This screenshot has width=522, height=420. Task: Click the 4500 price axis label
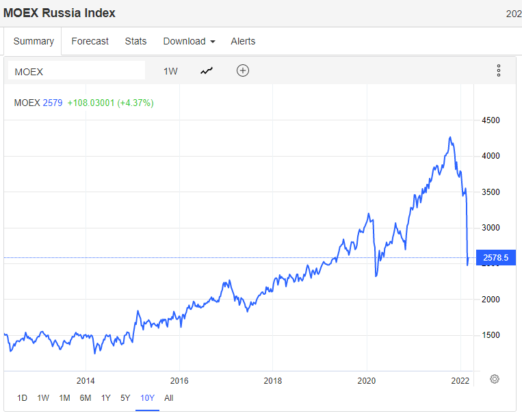[x=491, y=120]
